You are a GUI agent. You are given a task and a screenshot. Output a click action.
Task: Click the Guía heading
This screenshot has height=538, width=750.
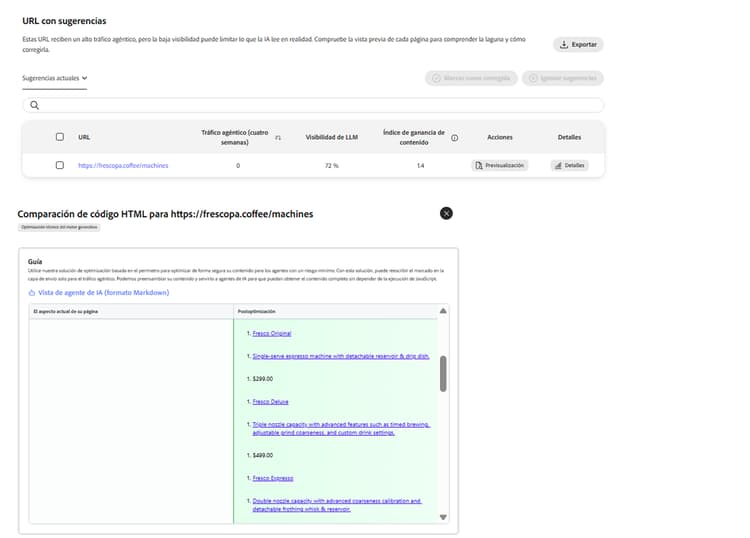coord(35,262)
